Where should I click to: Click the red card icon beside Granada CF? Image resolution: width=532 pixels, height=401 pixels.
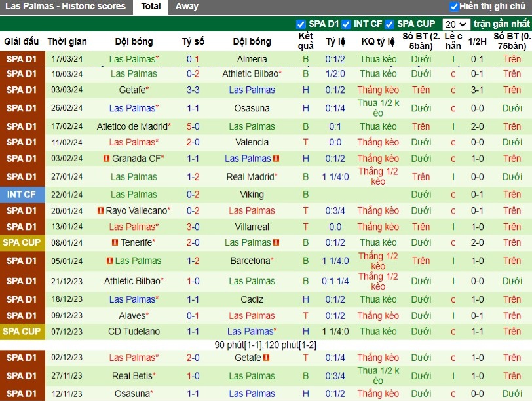click(107, 159)
